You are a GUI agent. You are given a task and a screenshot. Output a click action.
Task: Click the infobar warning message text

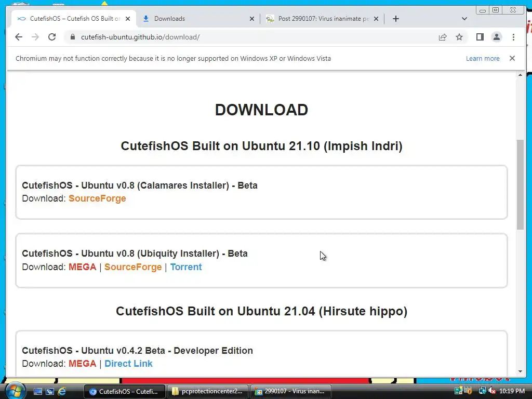click(173, 58)
